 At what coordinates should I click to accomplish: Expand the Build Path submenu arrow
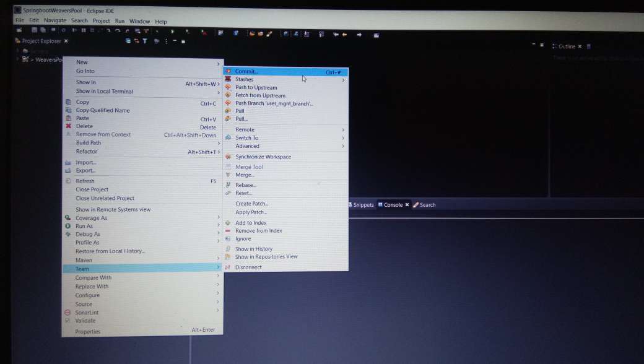pyautogui.click(x=219, y=143)
